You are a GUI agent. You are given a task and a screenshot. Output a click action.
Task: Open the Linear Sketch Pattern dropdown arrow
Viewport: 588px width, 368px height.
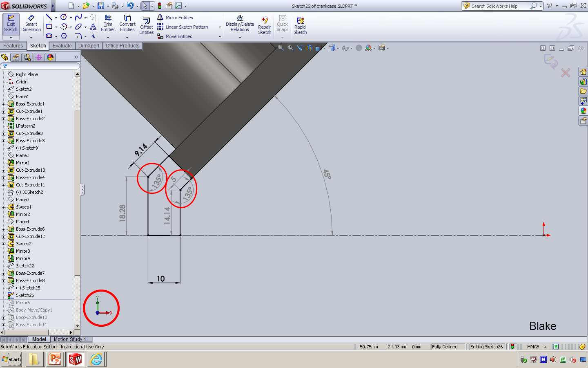point(220,27)
